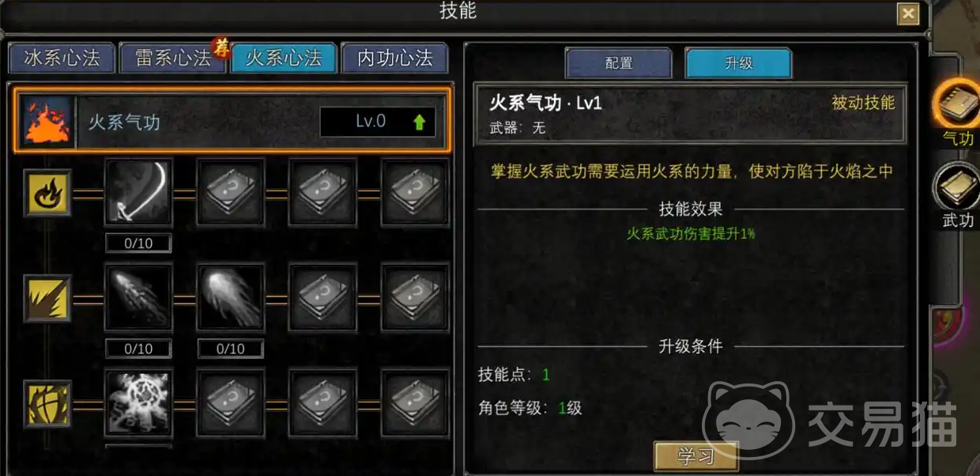980x476 pixels.
Task: Select the lightning burst category icon
Action: [47, 298]
